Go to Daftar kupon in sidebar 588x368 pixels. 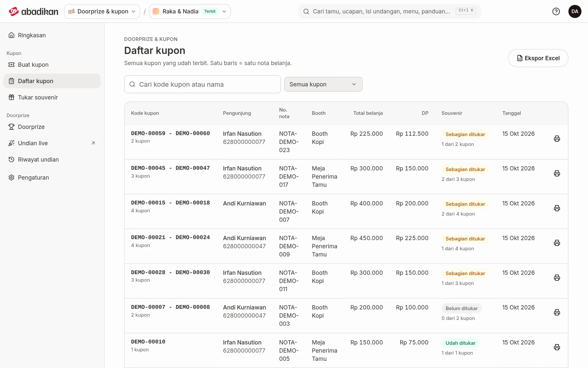tap(52, 81)
